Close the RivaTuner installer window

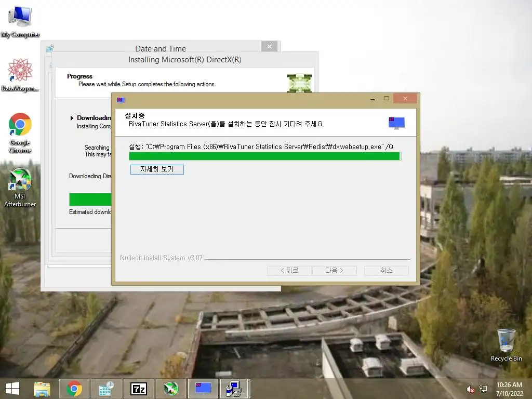405,98
